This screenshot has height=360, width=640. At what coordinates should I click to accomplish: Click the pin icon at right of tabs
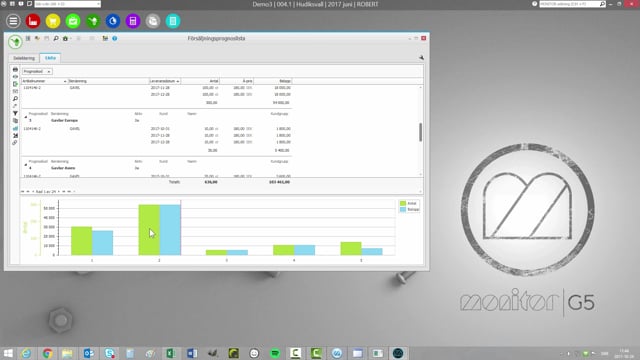pyautogui.click(x=421, y=58)
